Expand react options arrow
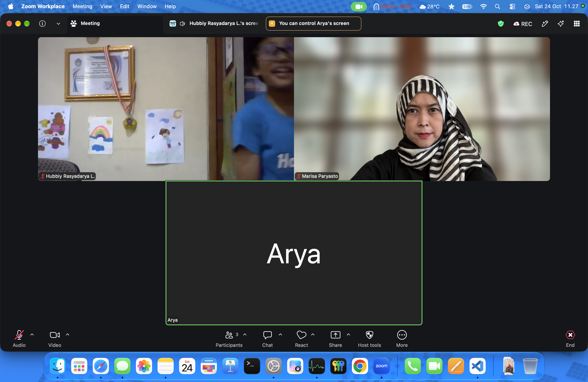Image resolution: width=588 pixels, height=382 pixels. pos(313,335)
